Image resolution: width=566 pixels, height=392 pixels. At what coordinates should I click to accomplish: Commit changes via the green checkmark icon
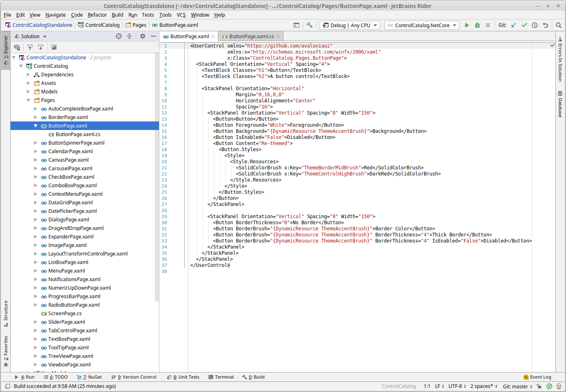524,25
